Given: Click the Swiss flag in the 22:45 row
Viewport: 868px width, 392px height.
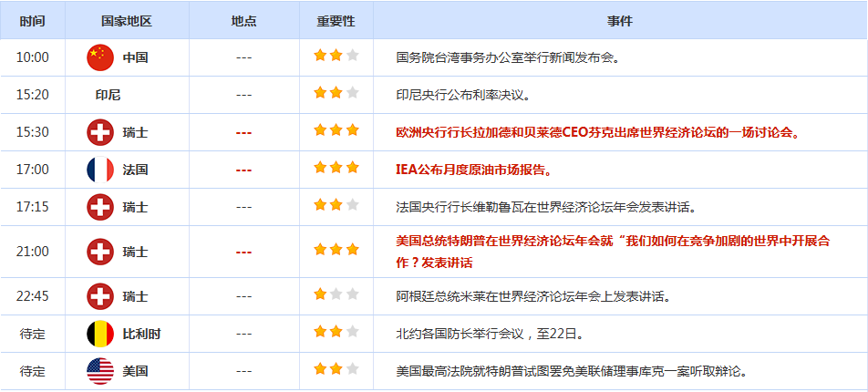Looking at the screenshot, I should (100, 296).
